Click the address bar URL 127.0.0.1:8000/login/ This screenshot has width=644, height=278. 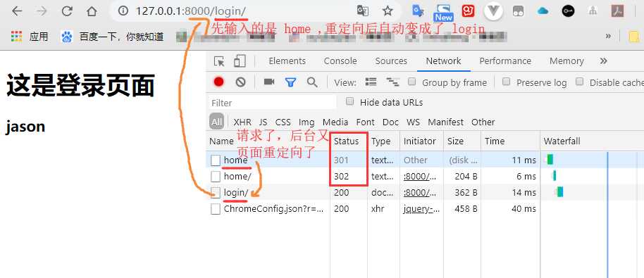point(190,11)
